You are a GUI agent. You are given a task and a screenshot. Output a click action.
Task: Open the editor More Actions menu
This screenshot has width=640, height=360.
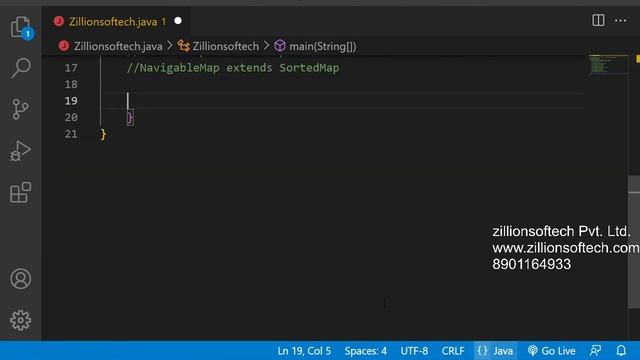pyautogui.click(x=620, y=20)
